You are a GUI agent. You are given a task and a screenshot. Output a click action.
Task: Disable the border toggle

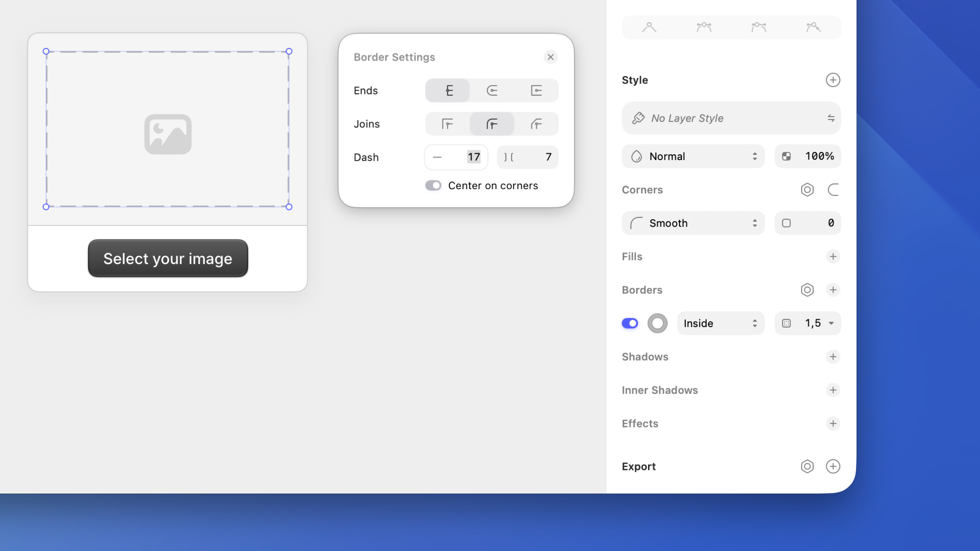pyautogui.click(x=630, y=323)
